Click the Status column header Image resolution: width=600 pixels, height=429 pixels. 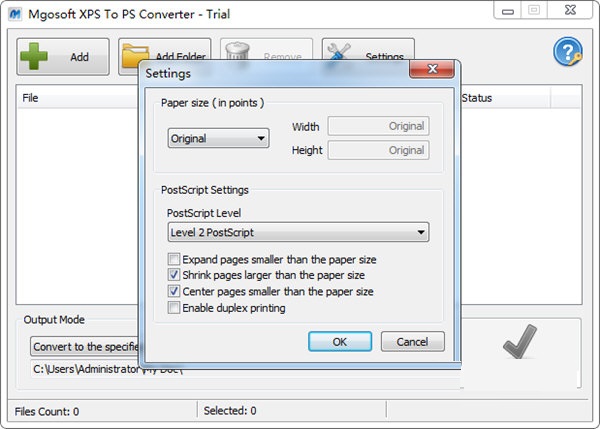point(505,98)
